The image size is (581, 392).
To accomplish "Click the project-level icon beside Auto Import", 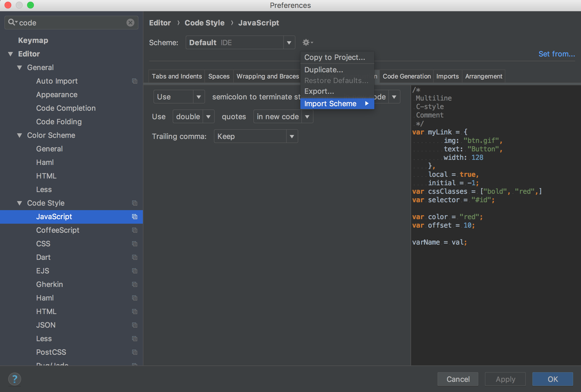I will point(135,81).
